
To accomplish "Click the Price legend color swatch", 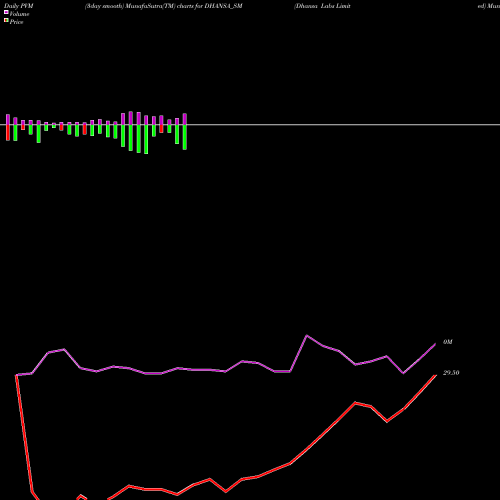I will click(x=6, y=21).
